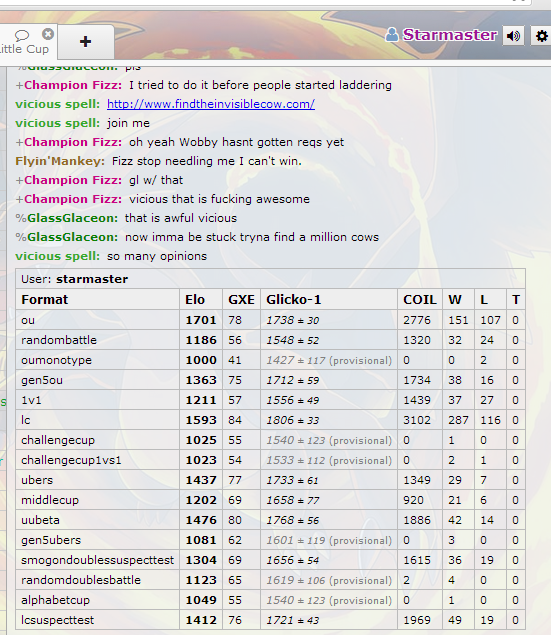
Task: Click the lc wins value 287
Action: (x=458, y=420)
